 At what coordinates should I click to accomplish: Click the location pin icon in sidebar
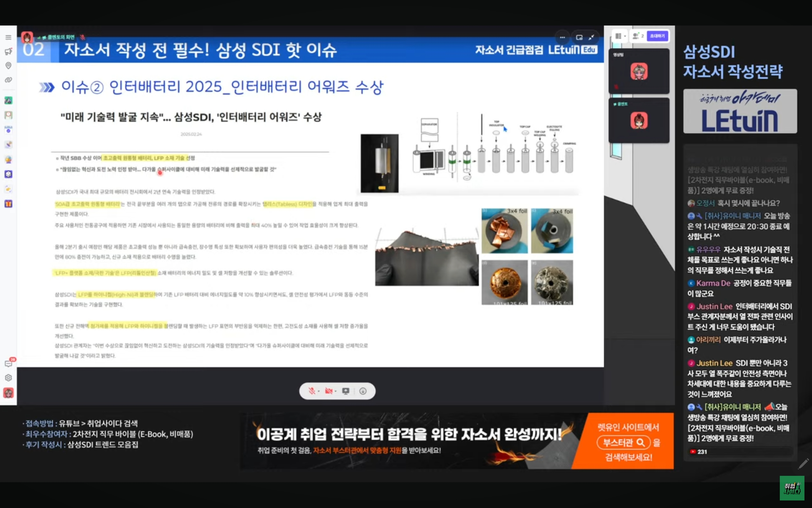[x=8, y=66]
